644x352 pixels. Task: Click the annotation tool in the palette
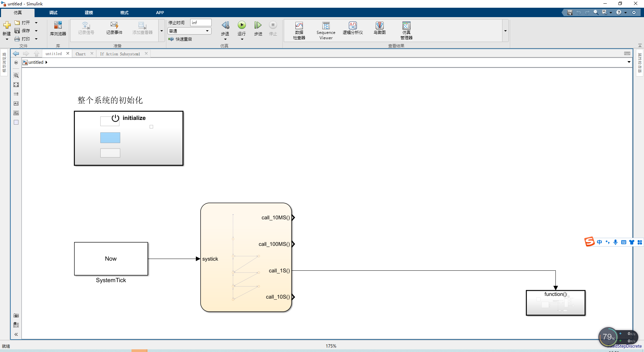click(x=16, y=103)
